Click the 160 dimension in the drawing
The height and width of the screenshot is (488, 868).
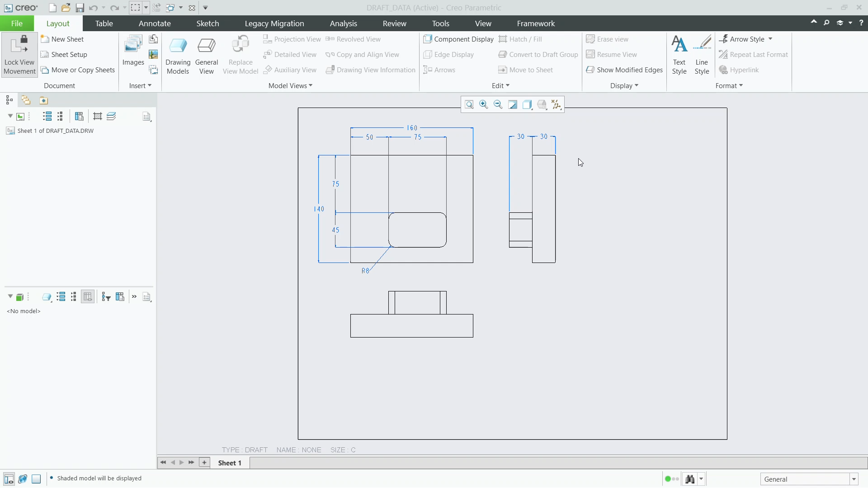pyautogui.click(x=412, y=128)
